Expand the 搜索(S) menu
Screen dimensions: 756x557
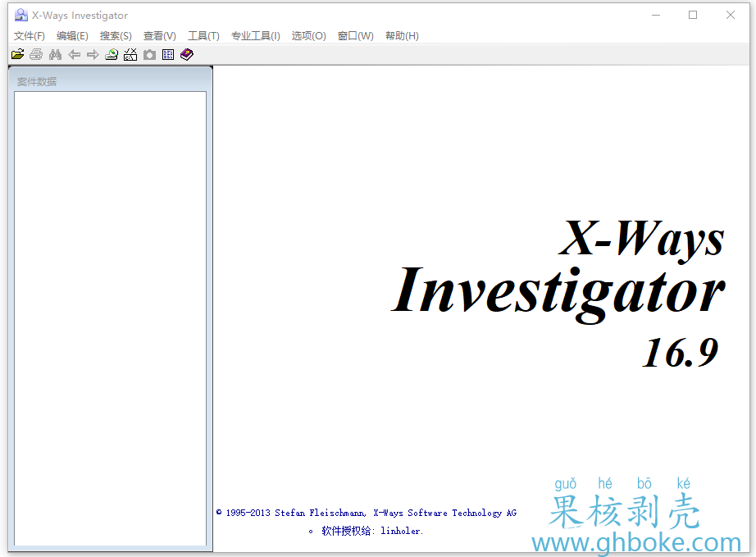[116, 36]
